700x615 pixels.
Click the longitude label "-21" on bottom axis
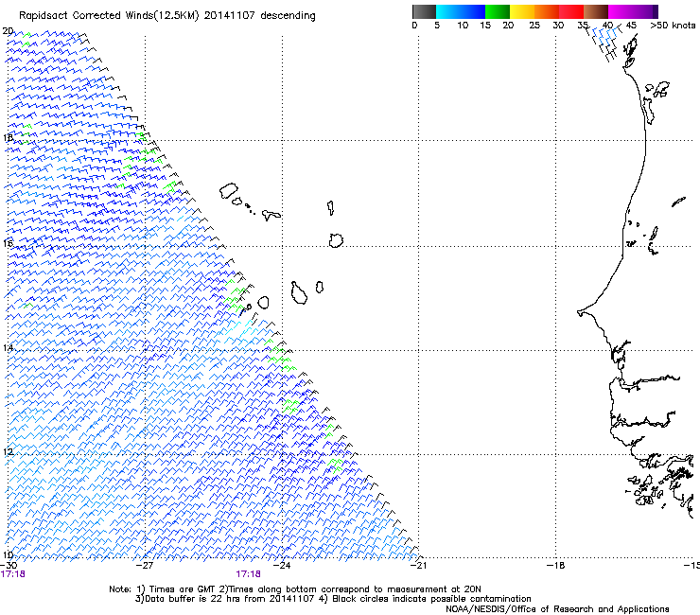(418, 566)
